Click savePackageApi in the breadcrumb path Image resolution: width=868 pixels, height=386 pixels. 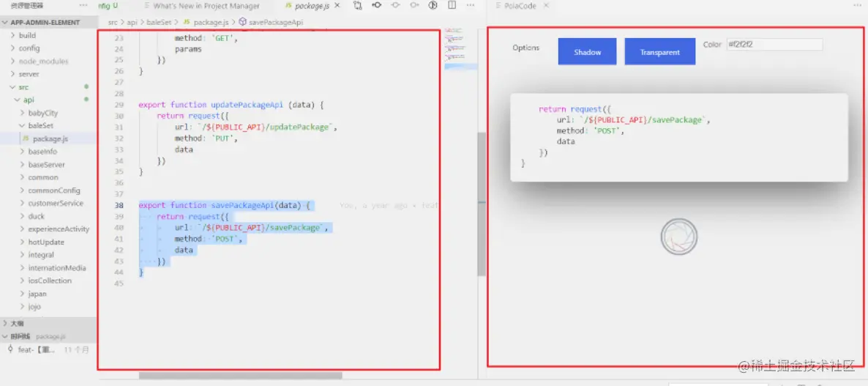click(x=276, y=23)
